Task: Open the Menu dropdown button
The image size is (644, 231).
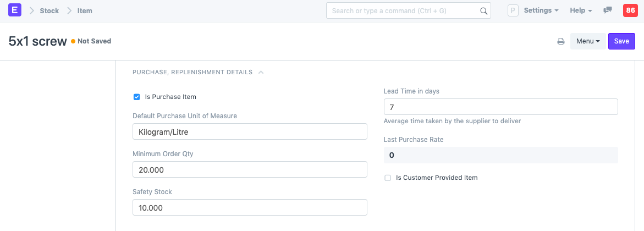Action: (x=588, y=41)
